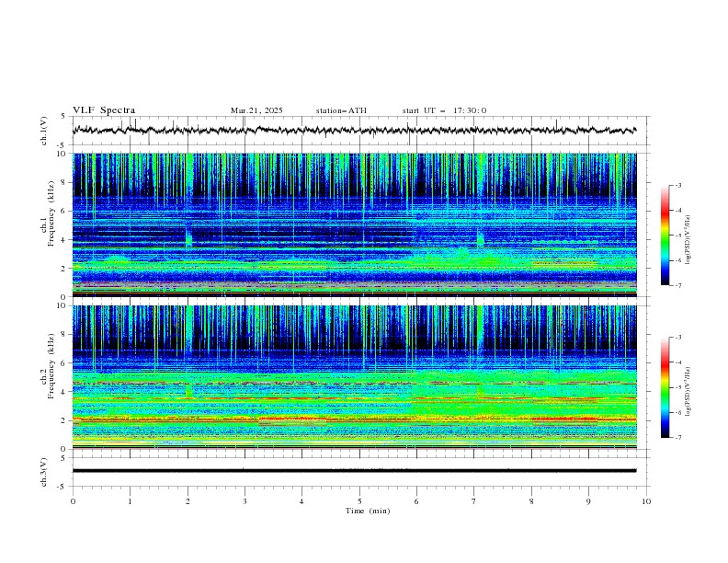Click the "-5" tick on ch.1 colorbar
Image resolution: width=728 pixels, height=563 pixels.
coord(677,236)
